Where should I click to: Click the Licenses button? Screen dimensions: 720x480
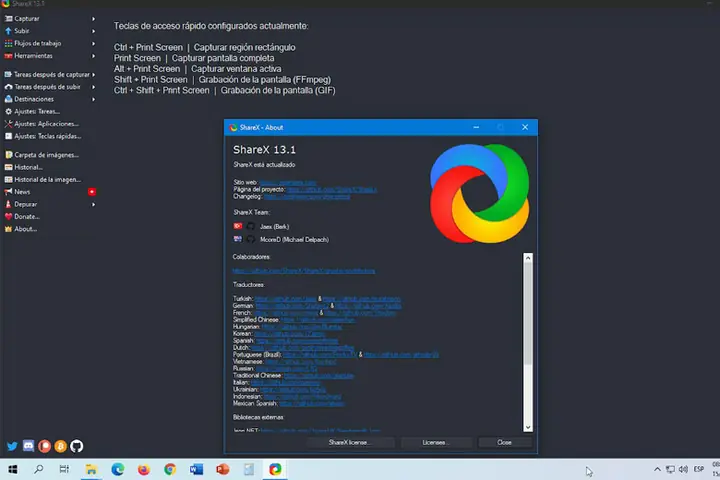(436, 442)
